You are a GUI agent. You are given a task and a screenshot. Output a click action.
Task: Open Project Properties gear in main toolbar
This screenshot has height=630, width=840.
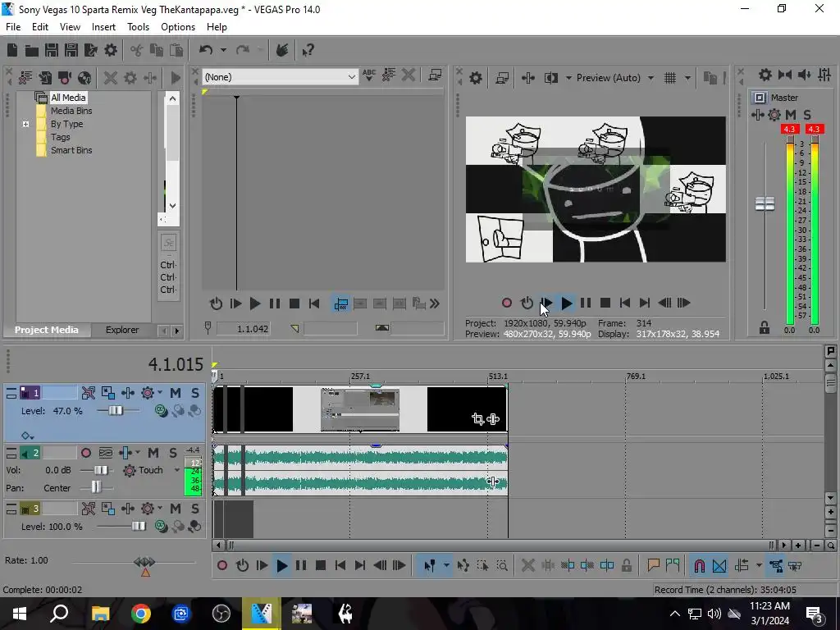(111, 50)
